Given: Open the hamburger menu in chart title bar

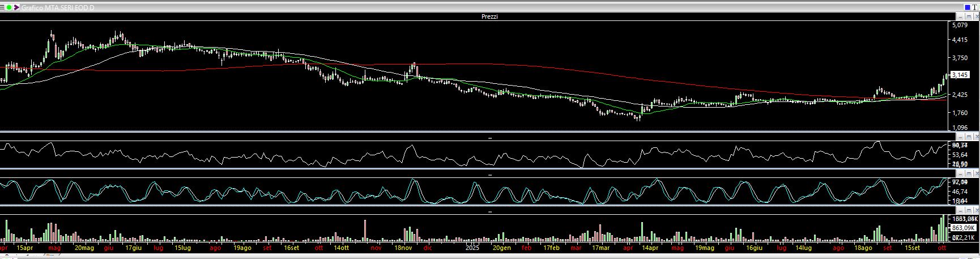Looking at the screenshot, I should tap(2, 7).
